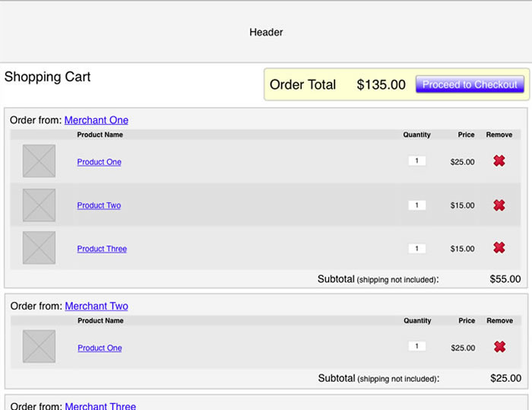Click the Product Two thumbnail image
This screenshot has height=410, width=532.
pyautogui.click(x=39, y=205)
